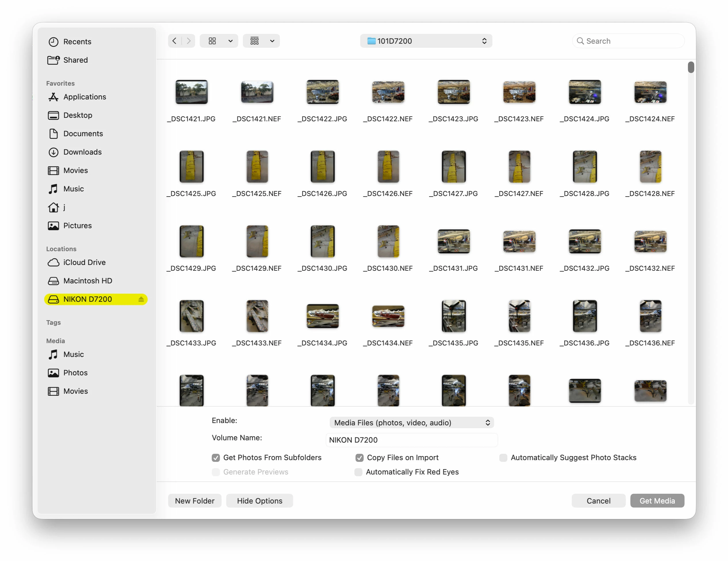This screenshot has height=561, width=728.
Task: Select the _DSC1432.NEF thumbnail
Action: coord(650,241)
